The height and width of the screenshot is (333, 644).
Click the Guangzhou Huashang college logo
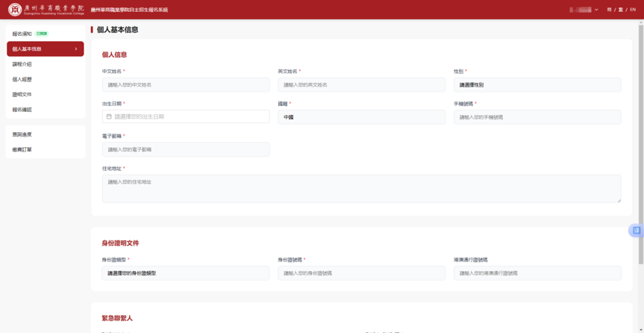[x=46, y=10]
